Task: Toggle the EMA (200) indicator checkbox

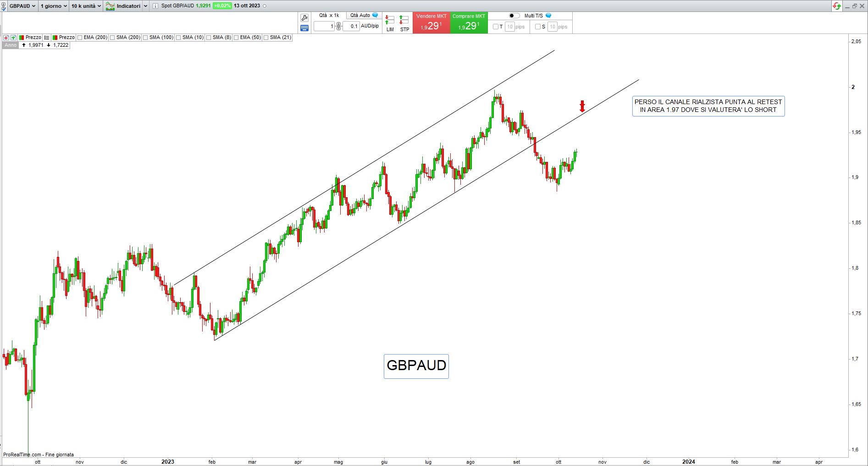Action: click(x=80, y=38)
